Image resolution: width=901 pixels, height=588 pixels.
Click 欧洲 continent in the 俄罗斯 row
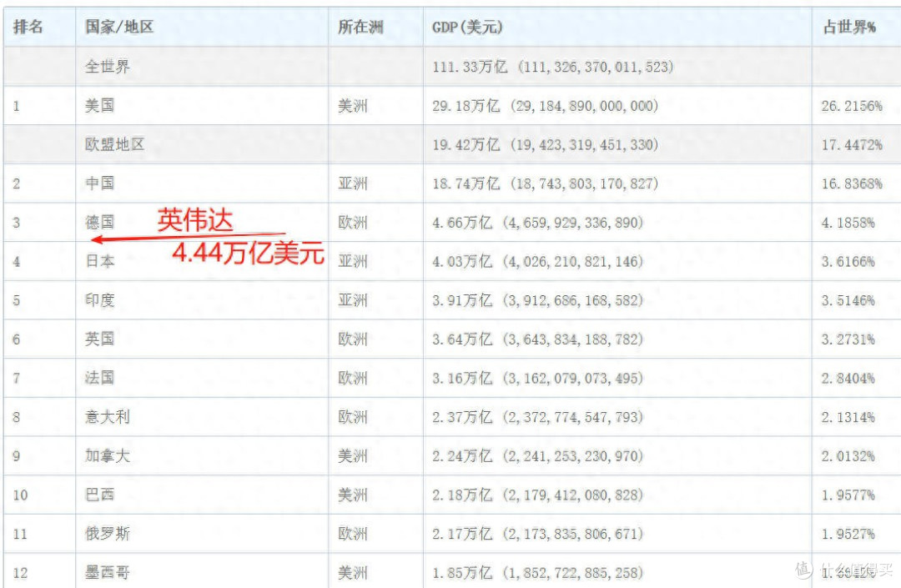click(x=352, y=534)
